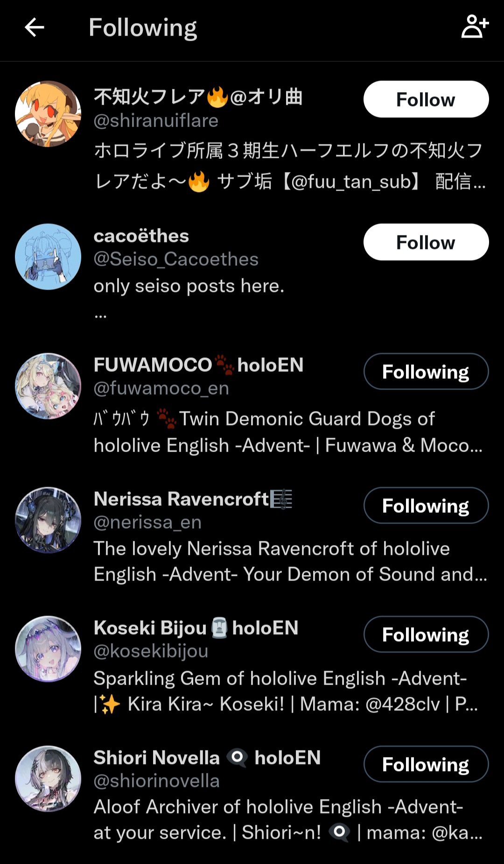Toggle Following for Nerissa Ravencroft
The width and height of the screenshot is (504, 864).
426,506
